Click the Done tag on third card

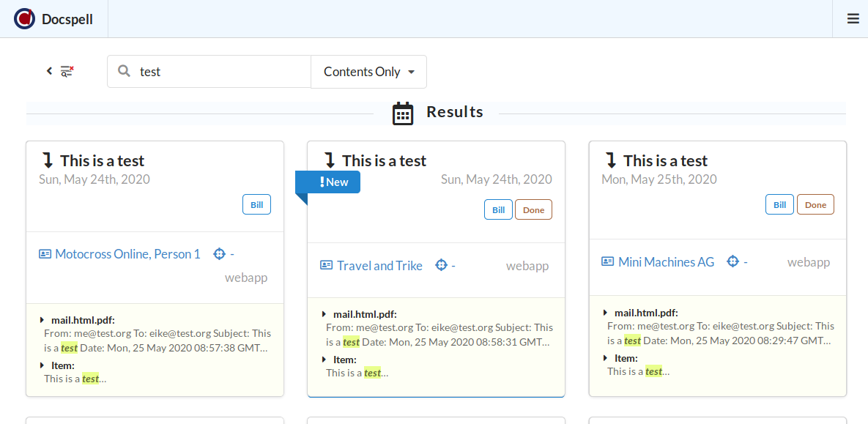(x=815, y=205)
